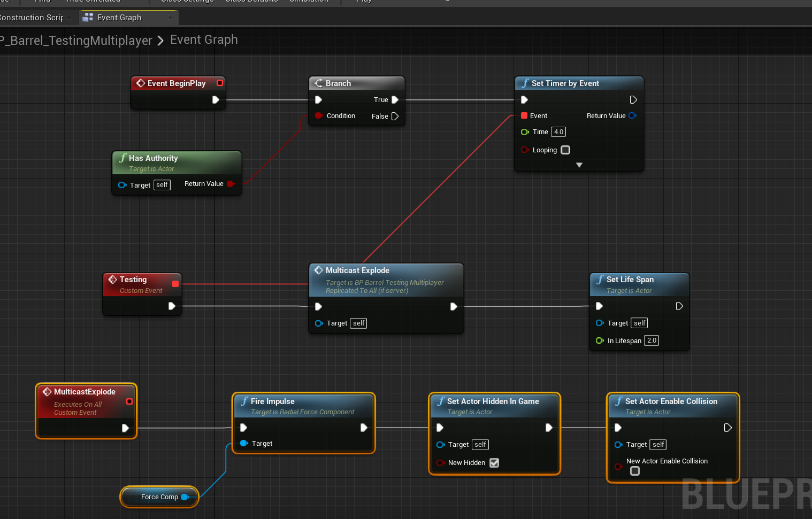Click Set Timer Return Value pin
812x519 pixels.
click(632, 115)
